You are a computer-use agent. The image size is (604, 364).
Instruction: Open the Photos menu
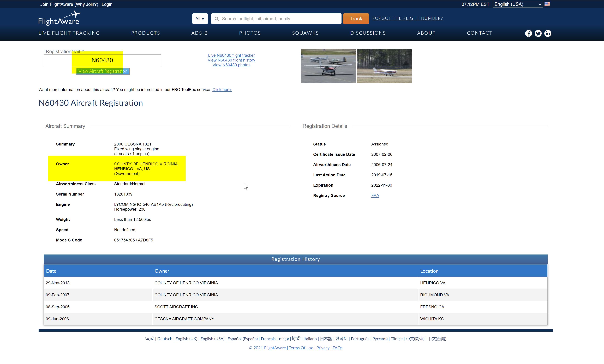[x=250, y=33]
